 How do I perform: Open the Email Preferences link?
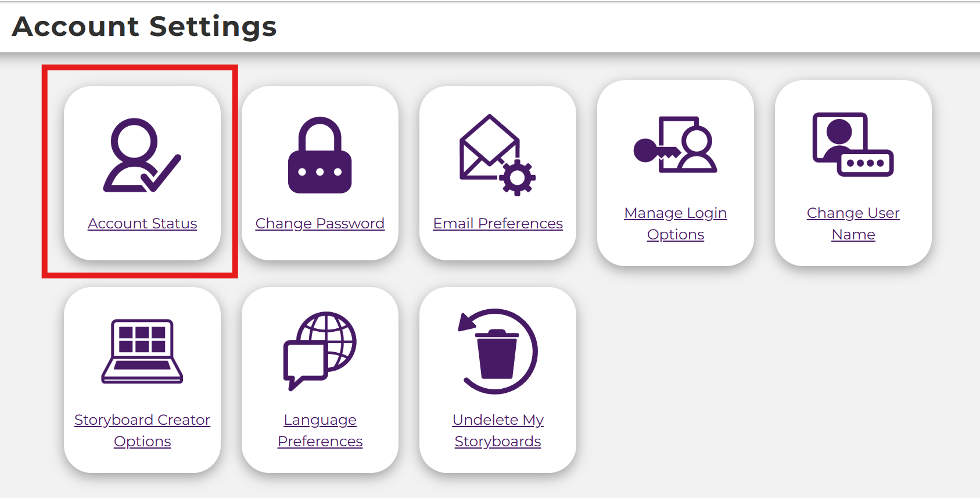498,224
